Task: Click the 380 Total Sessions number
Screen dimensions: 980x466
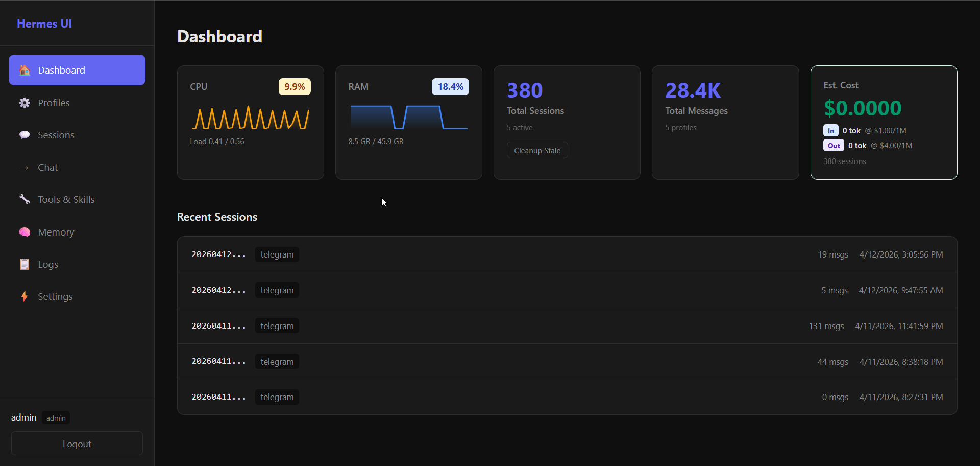Action: pos(525,90)
